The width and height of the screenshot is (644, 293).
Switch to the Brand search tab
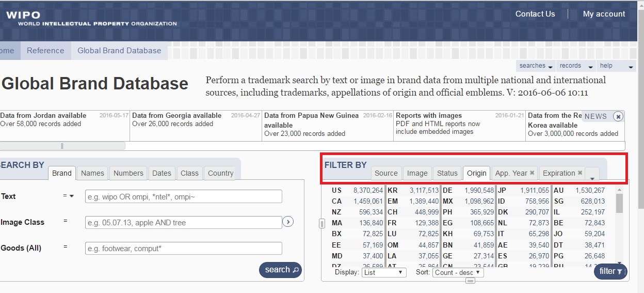pyautogui.click(x=62, y=173)
